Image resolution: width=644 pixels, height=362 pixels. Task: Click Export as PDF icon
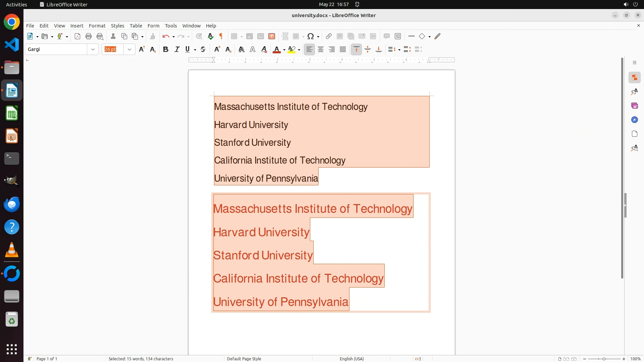click(77, 36)
